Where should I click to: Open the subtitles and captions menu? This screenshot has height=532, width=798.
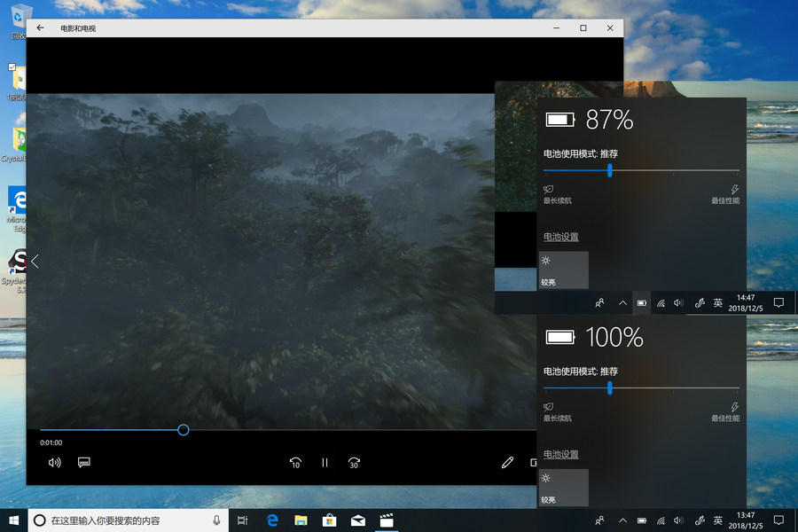84,462
